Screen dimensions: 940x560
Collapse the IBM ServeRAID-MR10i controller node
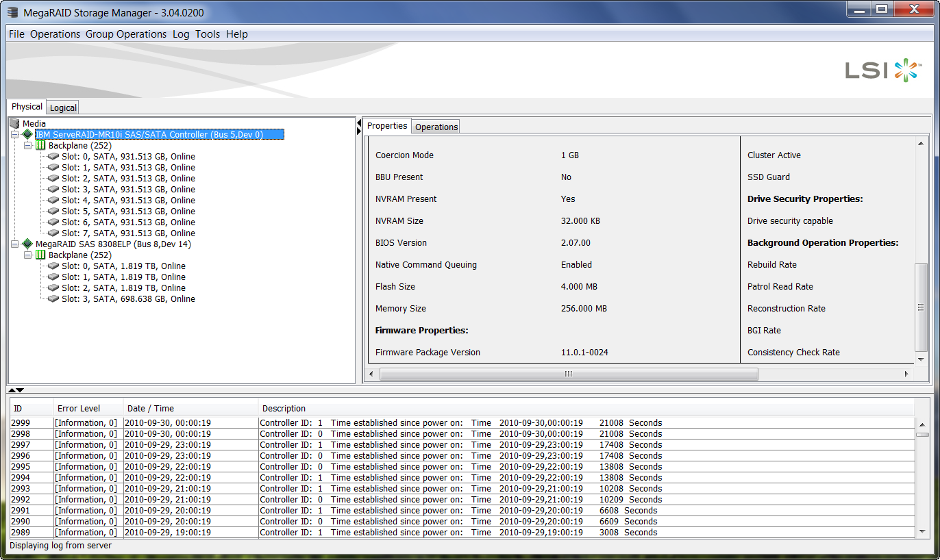(15, 135)
